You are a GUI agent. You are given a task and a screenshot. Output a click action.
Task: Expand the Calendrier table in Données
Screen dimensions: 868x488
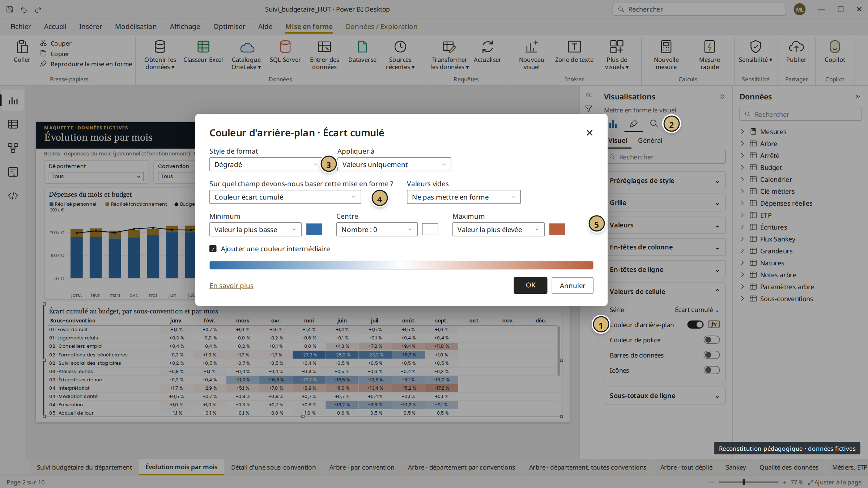(x=742, y=179)
